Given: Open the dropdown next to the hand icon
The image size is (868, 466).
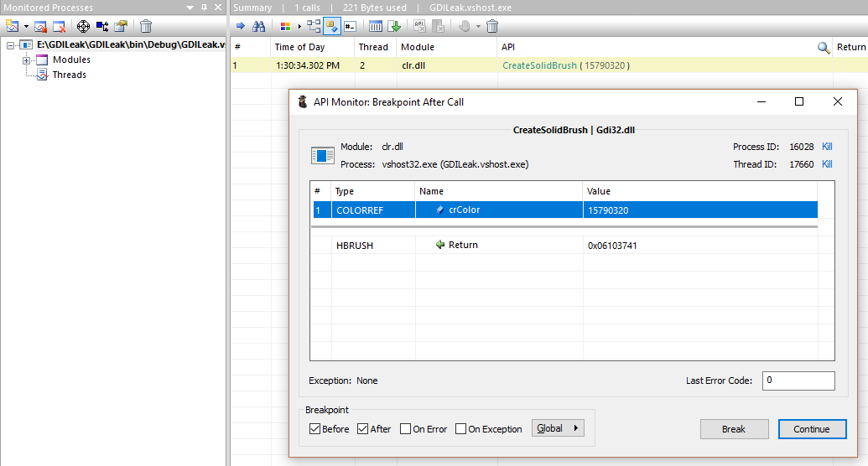Looking at the screenshot, I should [478, 27].
